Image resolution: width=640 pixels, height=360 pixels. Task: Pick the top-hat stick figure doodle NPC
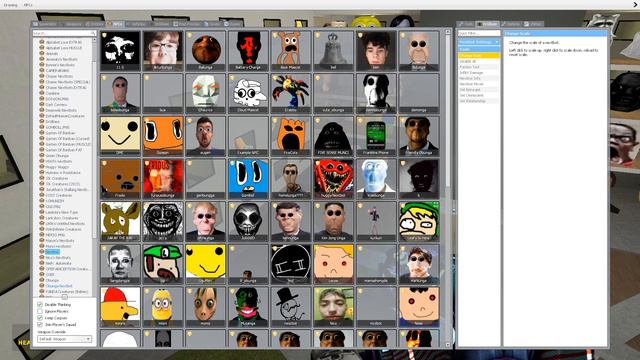291,307
